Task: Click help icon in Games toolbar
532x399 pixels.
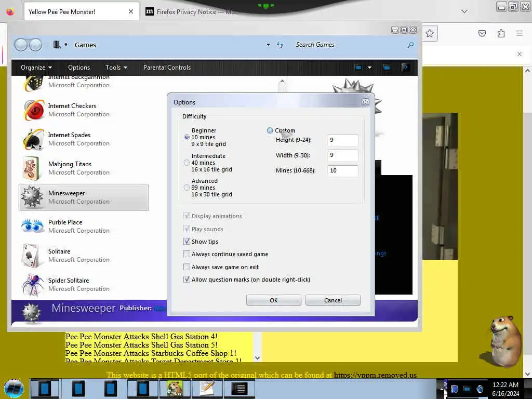Action: pos(405,68)
